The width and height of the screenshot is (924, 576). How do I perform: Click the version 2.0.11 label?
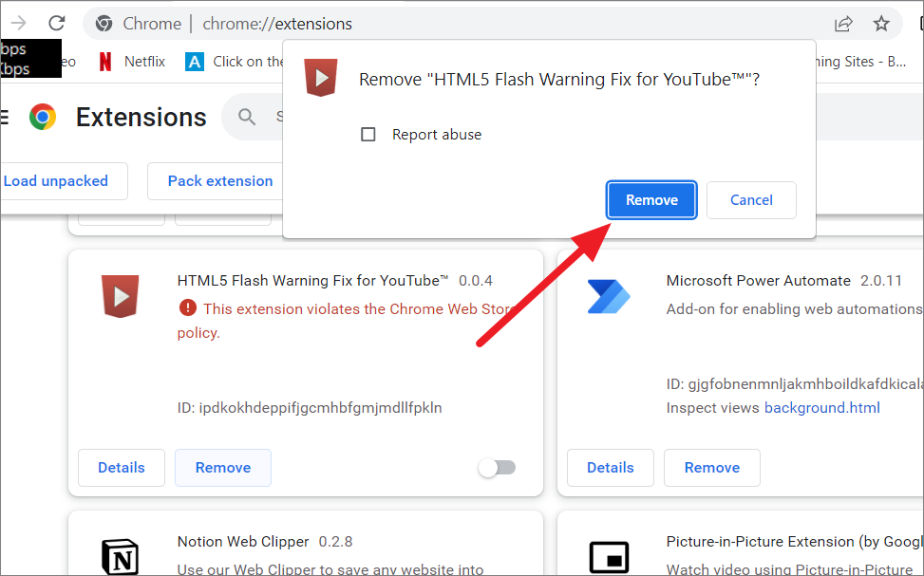(x=881, y=280)
